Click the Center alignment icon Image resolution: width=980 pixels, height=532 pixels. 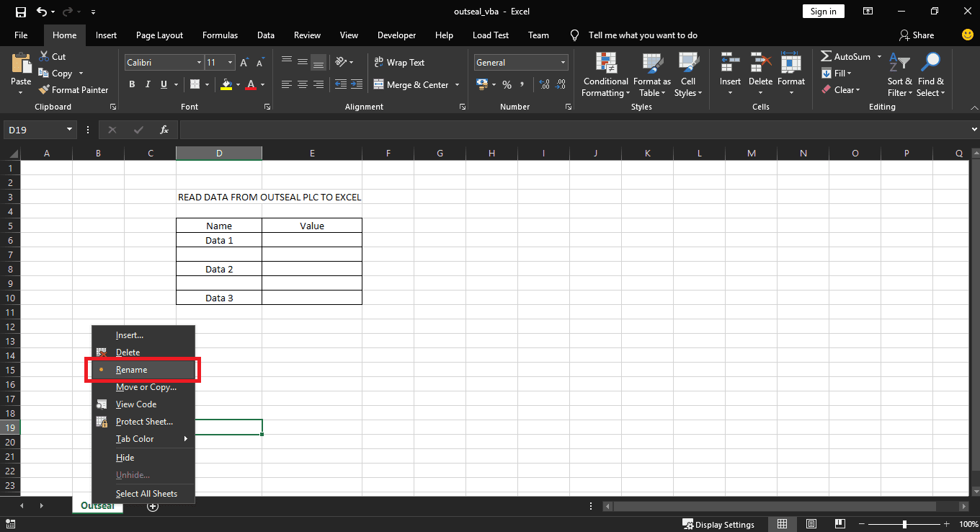302,84
